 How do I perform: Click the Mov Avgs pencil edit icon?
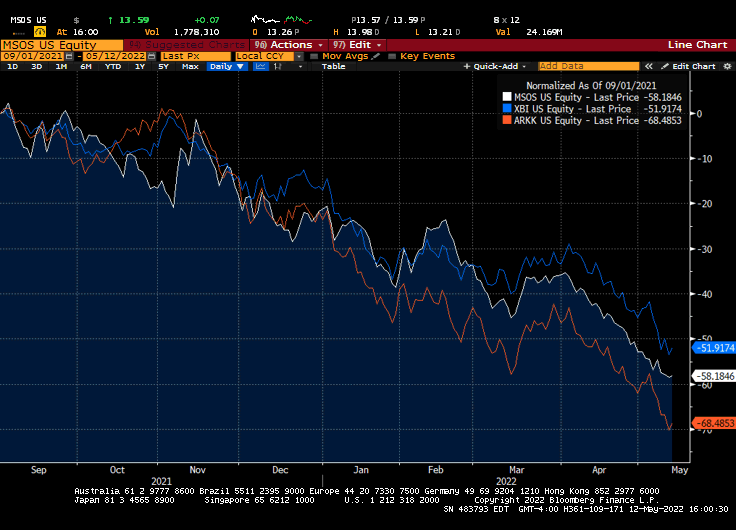pyautogui.click(x=376, y=56)
